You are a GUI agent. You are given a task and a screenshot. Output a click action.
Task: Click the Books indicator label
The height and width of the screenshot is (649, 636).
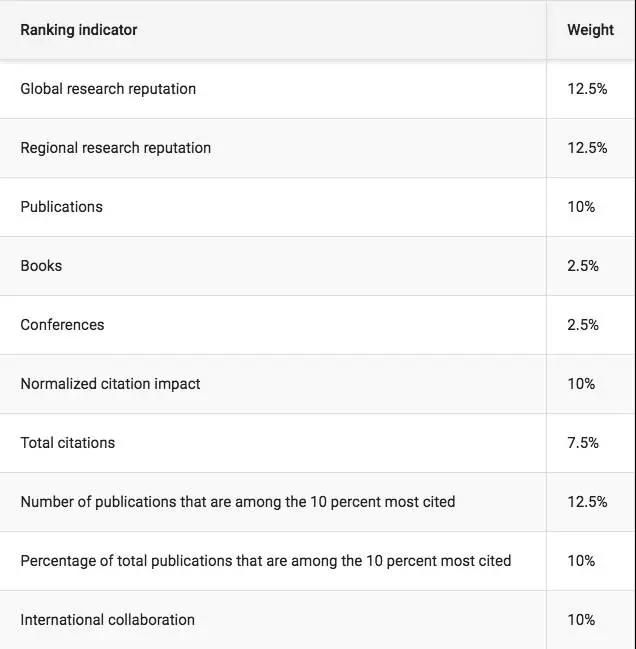coord(41,266)
